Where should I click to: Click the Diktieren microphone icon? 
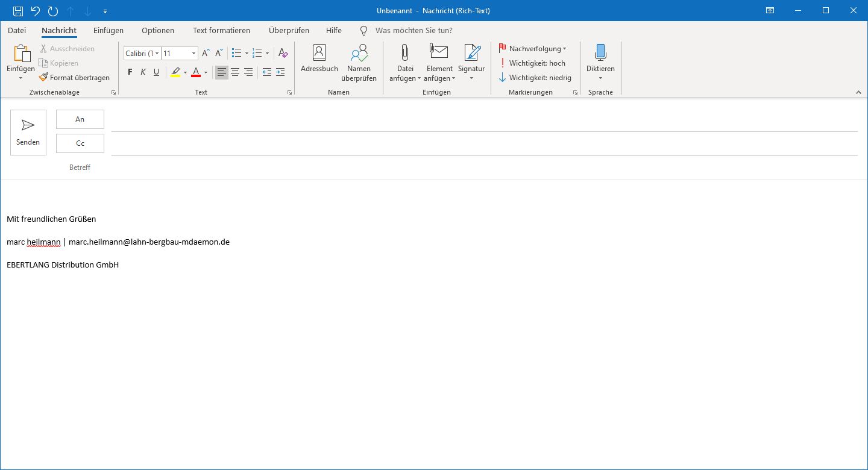click(600, 54)
